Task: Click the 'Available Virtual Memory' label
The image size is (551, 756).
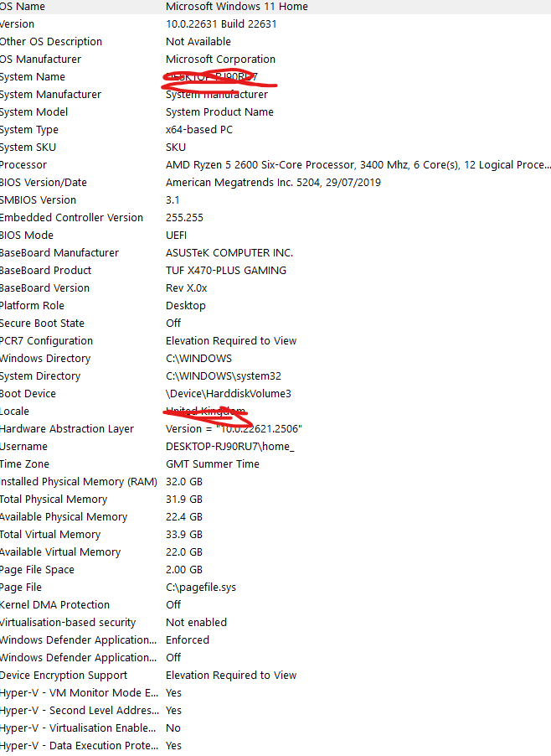Action: [x=60, y=552]
